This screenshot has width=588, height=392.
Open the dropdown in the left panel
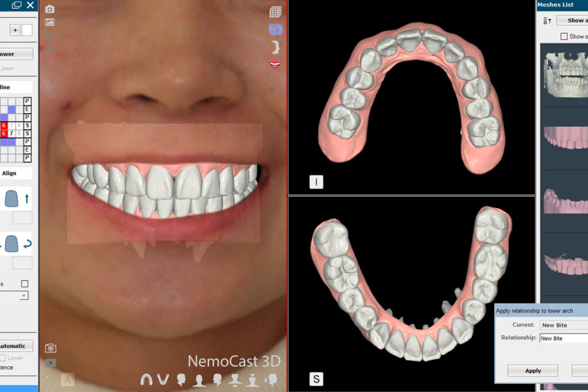(x=24, y=296)
